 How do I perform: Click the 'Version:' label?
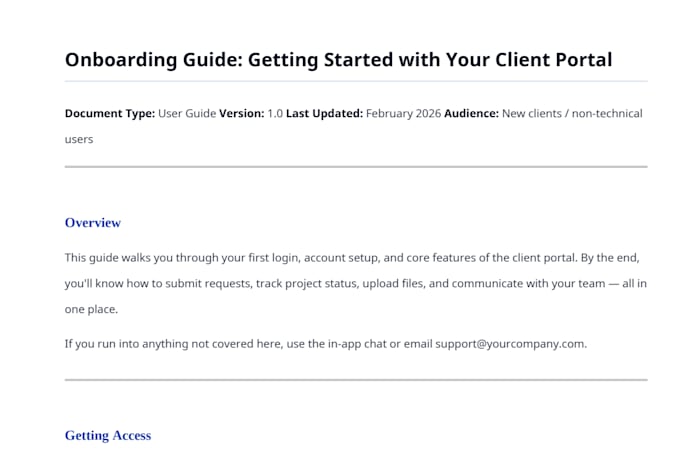[x=242, y=114]
